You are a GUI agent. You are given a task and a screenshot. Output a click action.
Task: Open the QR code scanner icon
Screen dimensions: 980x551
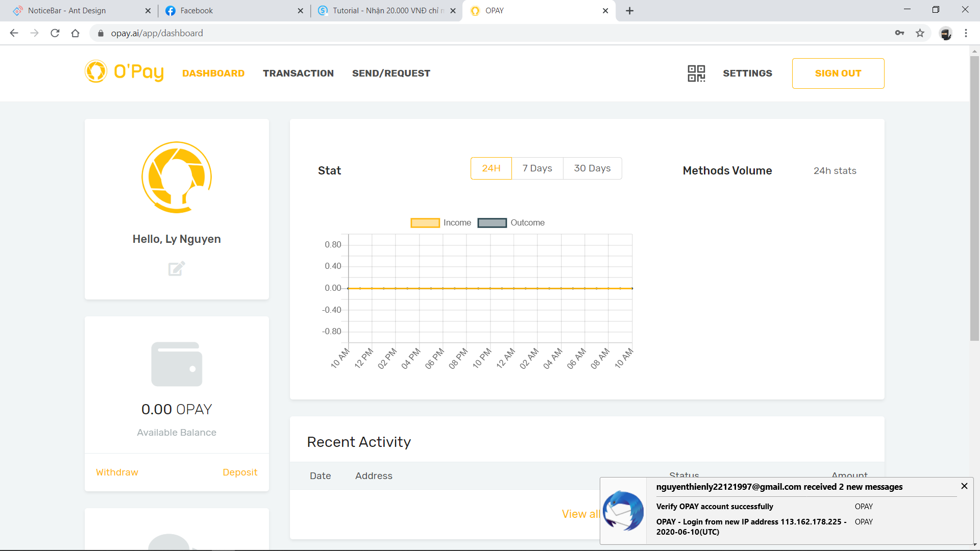click(x=696, y=73)
